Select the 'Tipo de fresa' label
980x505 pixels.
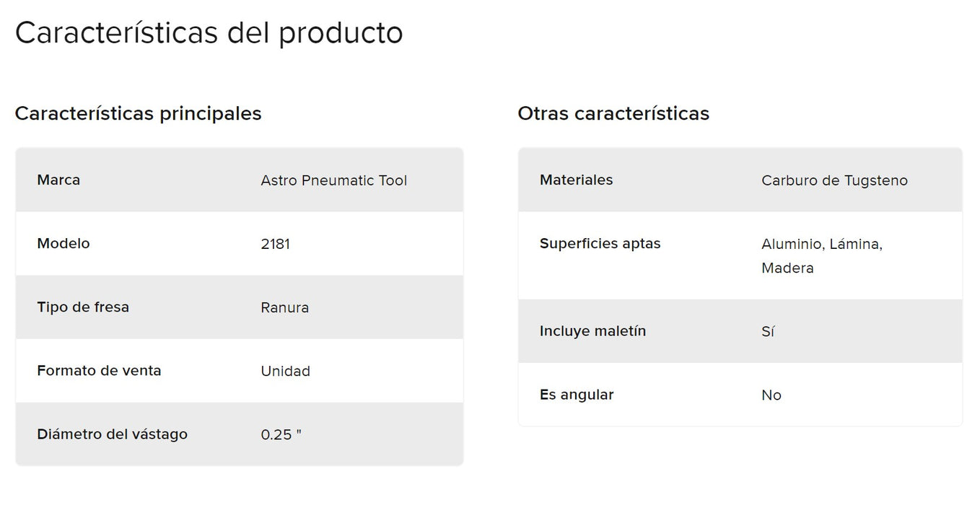point(83,307)
